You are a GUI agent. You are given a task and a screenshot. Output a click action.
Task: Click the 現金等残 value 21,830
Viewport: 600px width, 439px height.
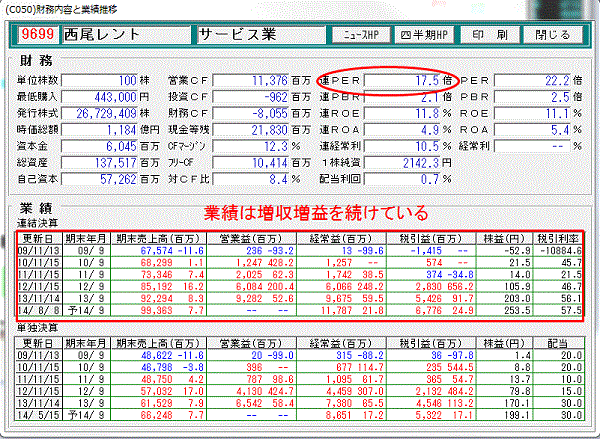[x=251, y=130]
